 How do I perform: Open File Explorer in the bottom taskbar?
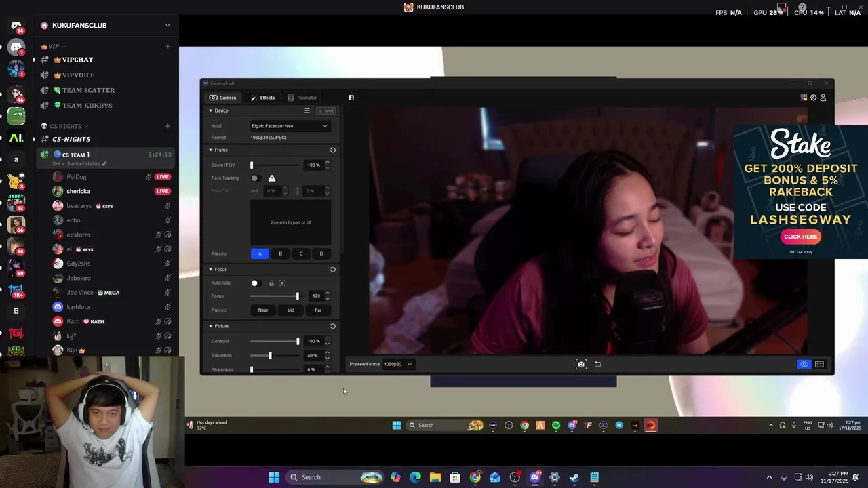tap(435, 477)
